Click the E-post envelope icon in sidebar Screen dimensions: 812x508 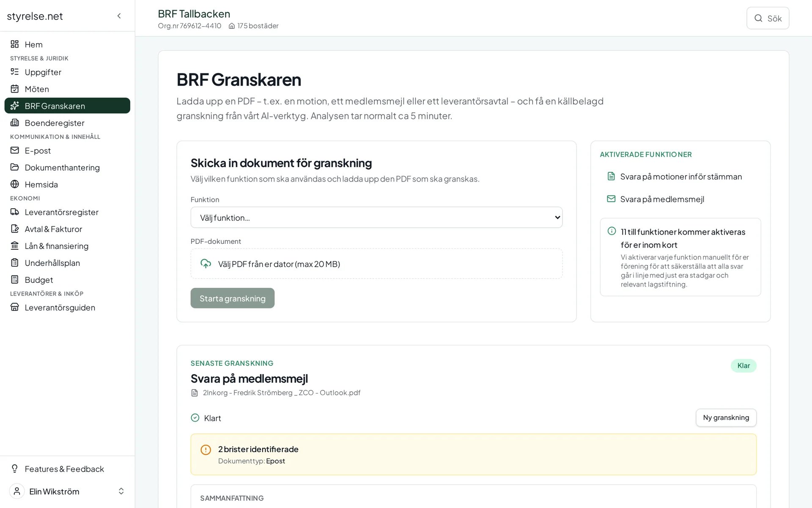[15, 150]
